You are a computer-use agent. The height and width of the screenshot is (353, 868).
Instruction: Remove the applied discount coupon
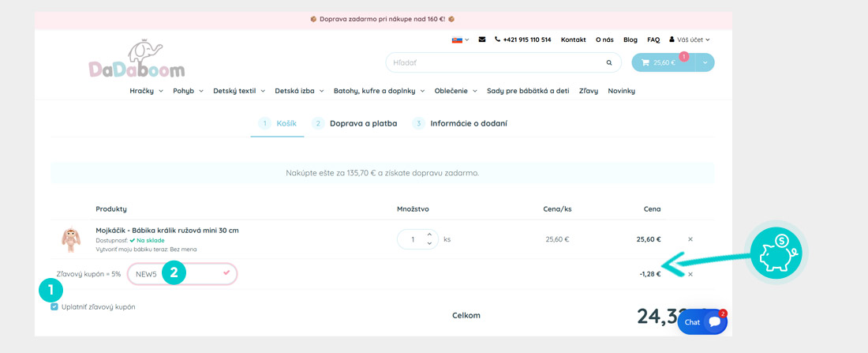[x=690, y=274]
